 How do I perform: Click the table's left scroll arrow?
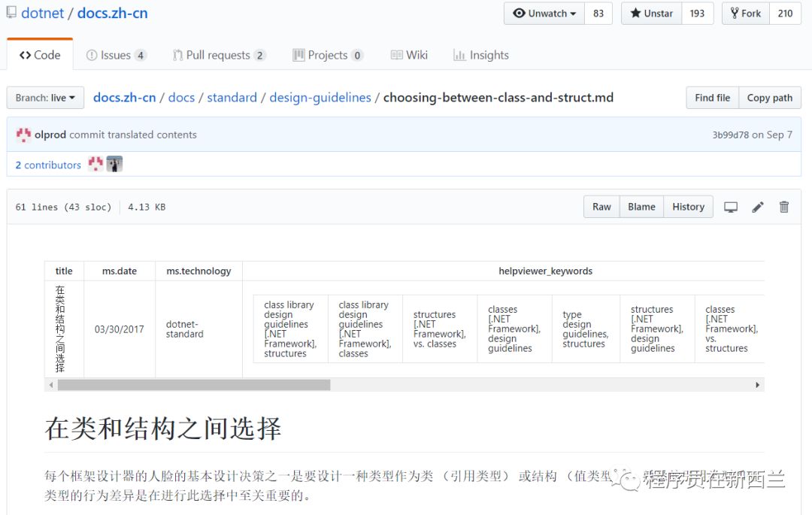(x=51, y=385)
